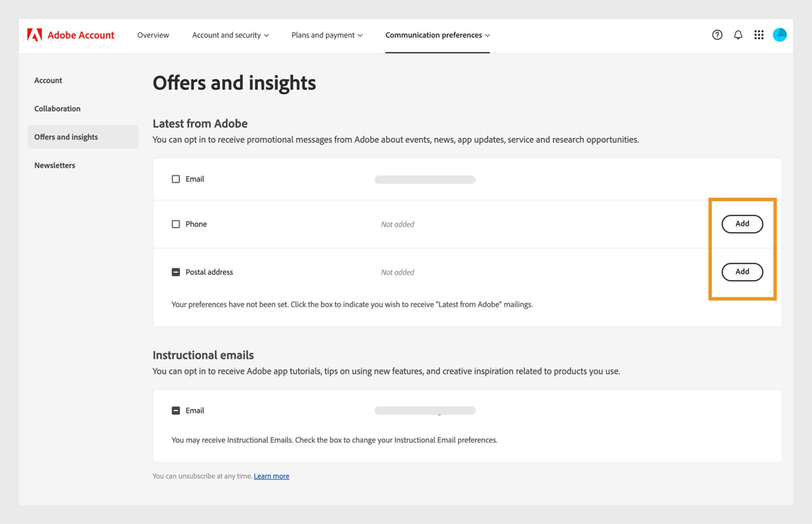Click the Not added text for Phone
812x524 pixels.
coord(398,224)
